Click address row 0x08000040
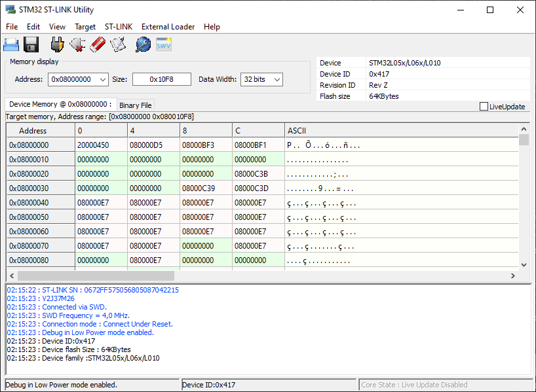This screenshot has height=392, width=536. pos(41,202)
